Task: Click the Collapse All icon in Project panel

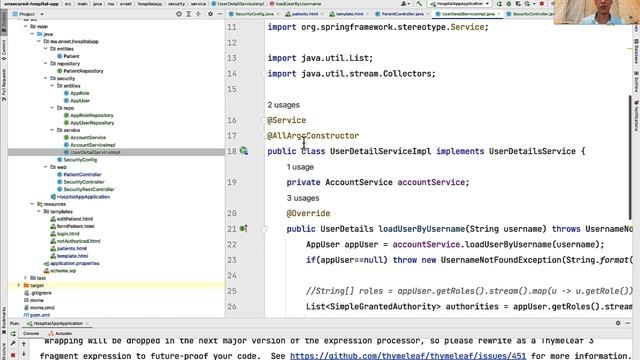Action: coord(198,14)
